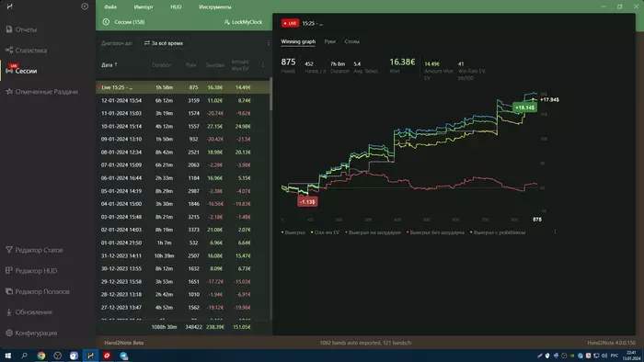Viewport: 644px width, 362px height.
Task: Open the Отчеты section in sidebar
Action: [x=21, y=29]
